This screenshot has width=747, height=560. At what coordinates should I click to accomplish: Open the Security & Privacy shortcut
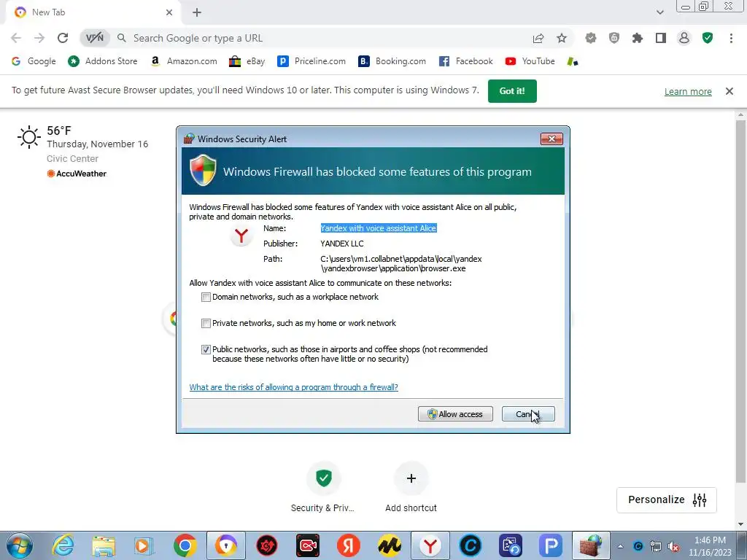click(x=323, y=487)
